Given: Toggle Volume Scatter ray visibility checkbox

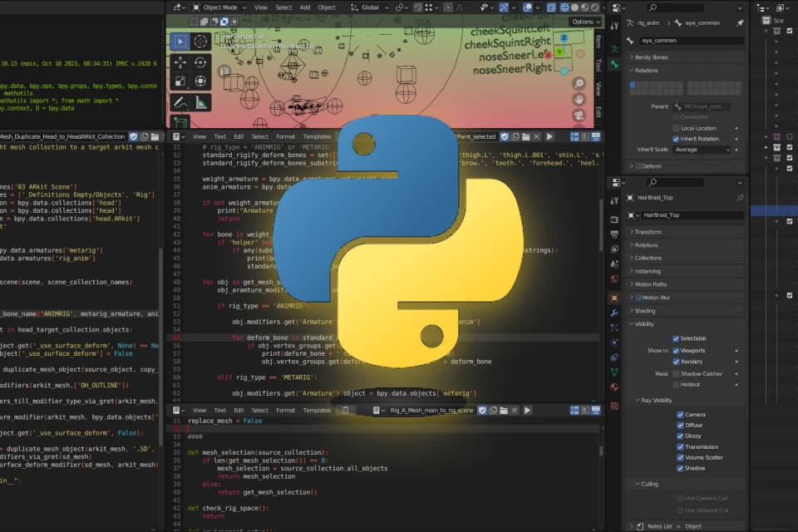Looking at the screenshot, I should (680, 458).
